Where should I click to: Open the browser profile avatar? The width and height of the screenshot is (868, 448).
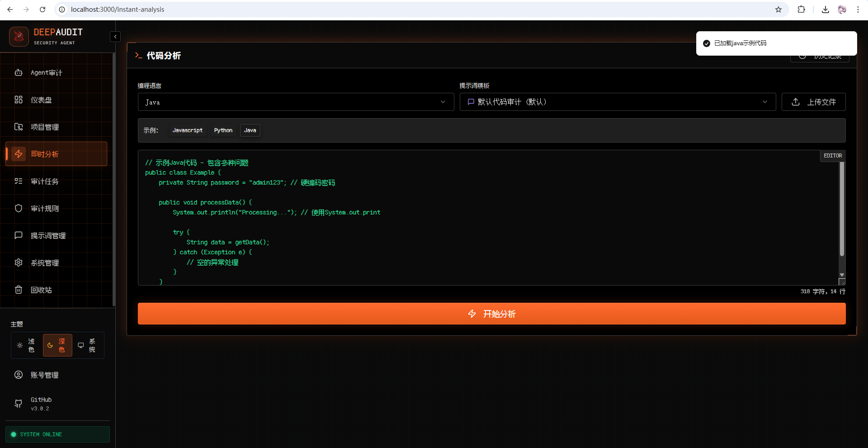[842, 10]
